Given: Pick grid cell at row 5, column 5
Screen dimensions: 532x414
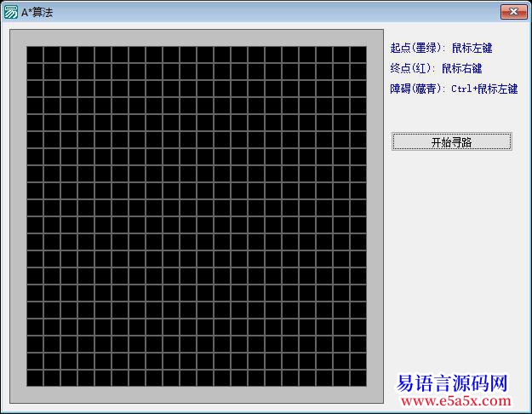Looking at the screenshot, I should (103, 123).
